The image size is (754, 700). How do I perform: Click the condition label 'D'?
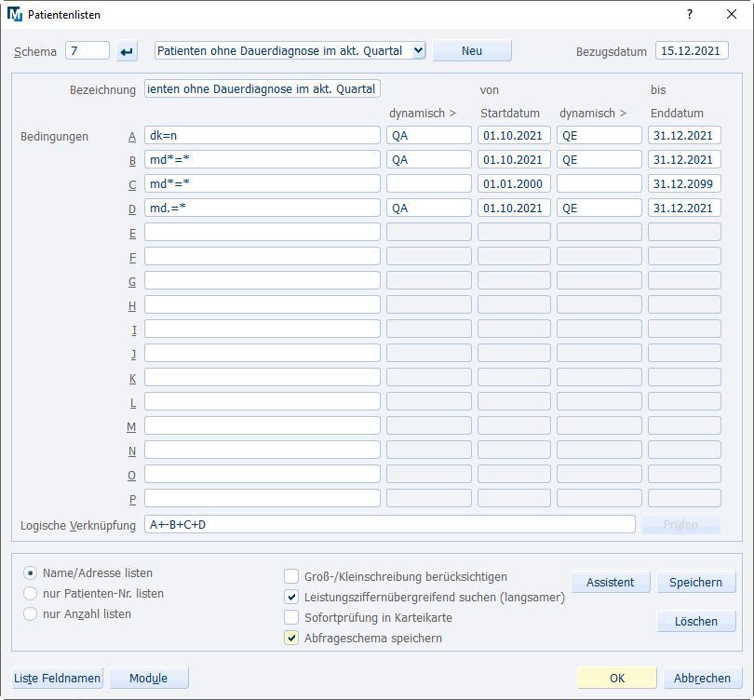coord(132,209)
